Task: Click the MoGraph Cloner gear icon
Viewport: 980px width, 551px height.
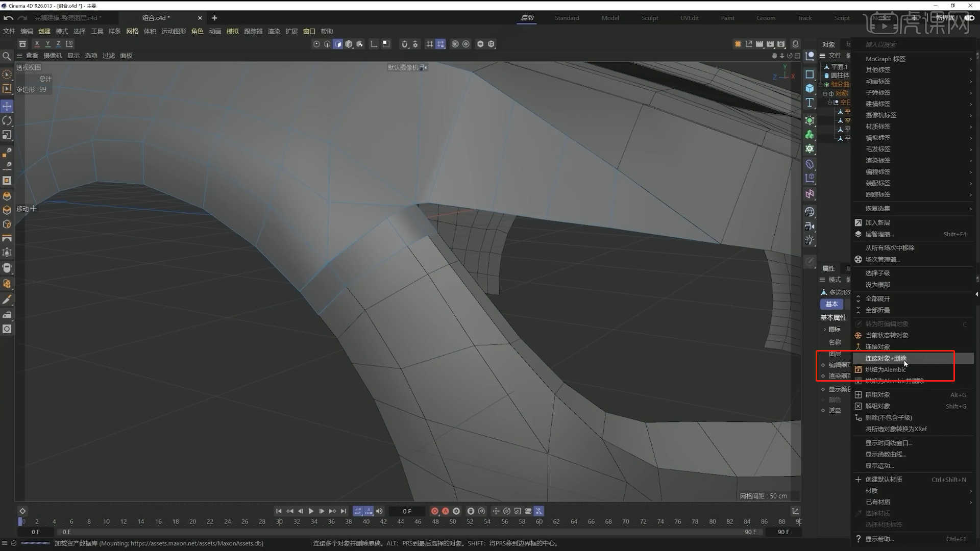Action: 810,149
